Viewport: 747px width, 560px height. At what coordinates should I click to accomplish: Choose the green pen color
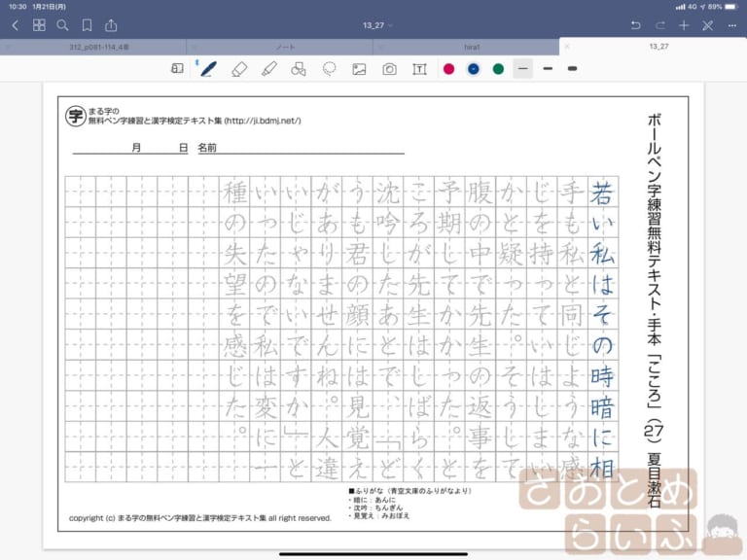click(x=498, y=69)
